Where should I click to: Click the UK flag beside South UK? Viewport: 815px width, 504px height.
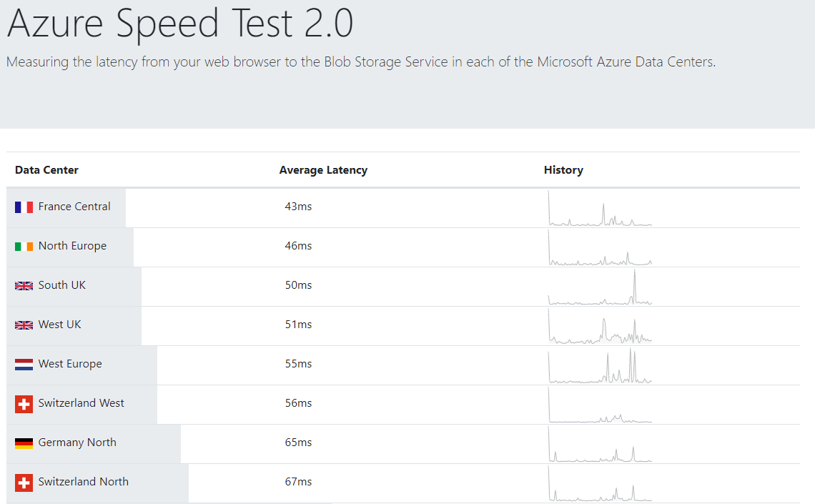[23, 285]
